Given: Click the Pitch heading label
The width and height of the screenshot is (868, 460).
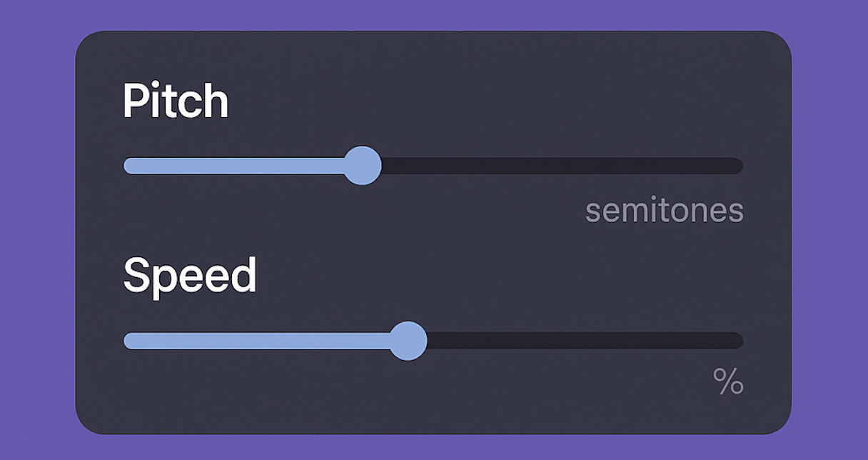Looking at the screenshot, I should tap(176, 101).
